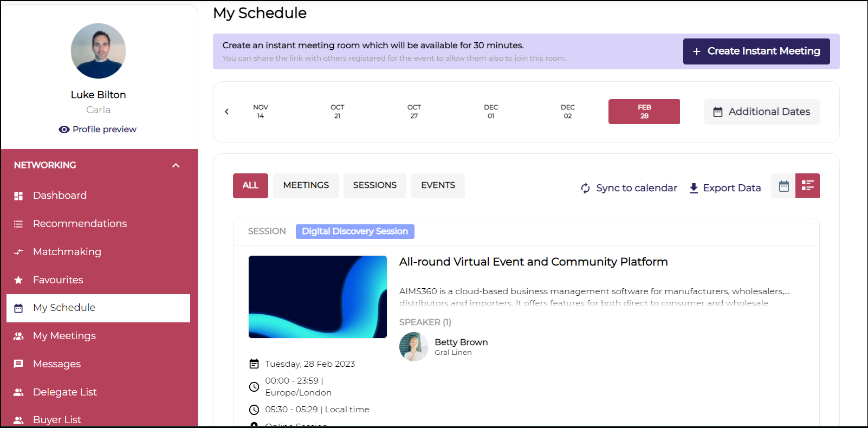Go to previous dates with left chevron
This screenshot has width=868, height=428.
tap(227, 112)
